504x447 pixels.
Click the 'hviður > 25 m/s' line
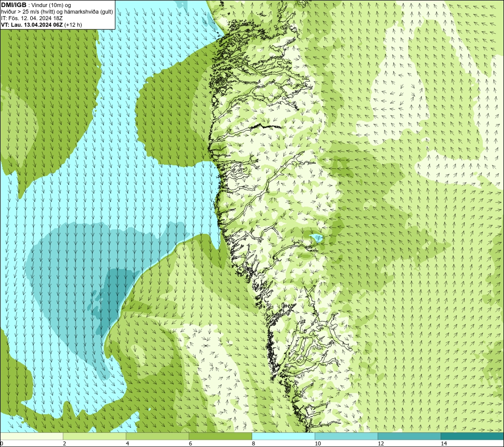[x=57, y=12]
